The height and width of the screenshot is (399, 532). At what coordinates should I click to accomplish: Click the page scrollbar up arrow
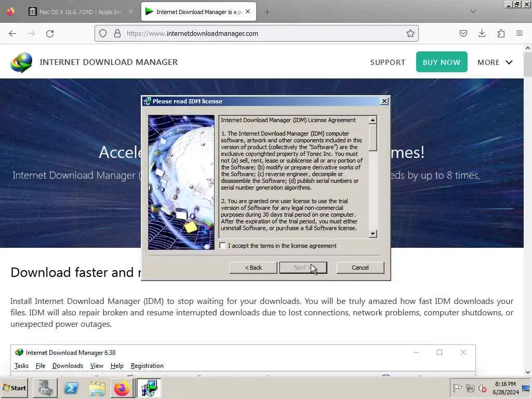528,48
